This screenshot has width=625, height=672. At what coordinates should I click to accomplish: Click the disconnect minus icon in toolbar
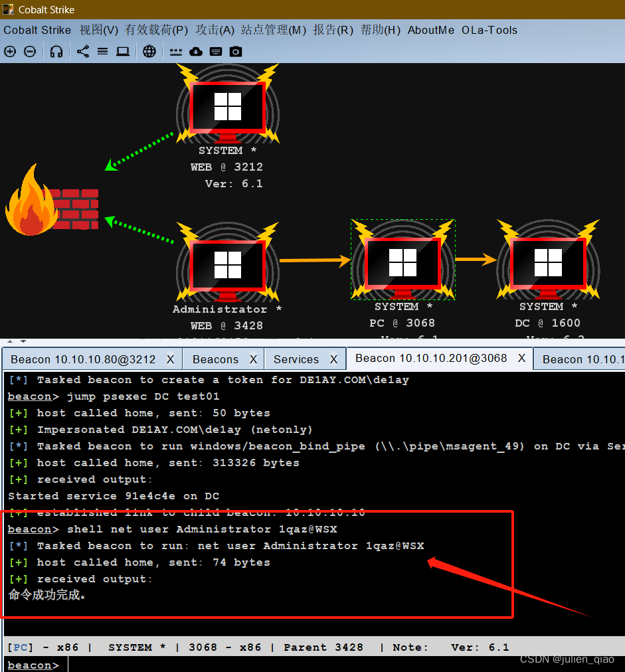tap(30, 52)
